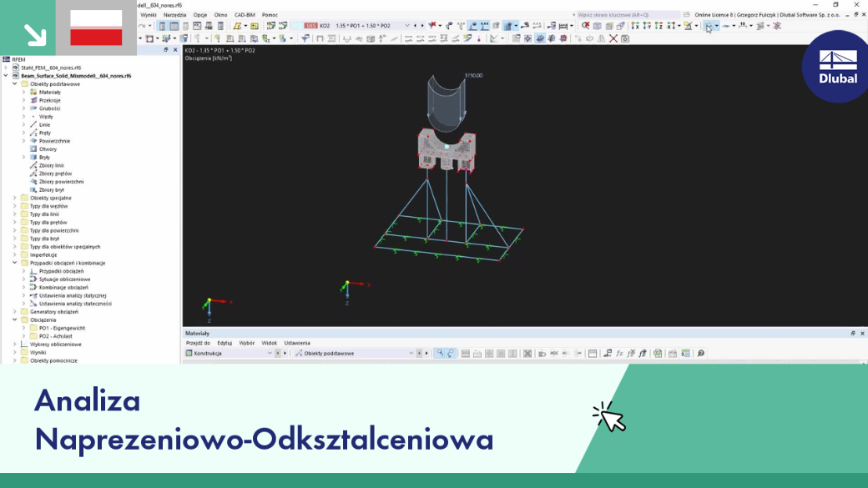Viewport: 868px width, 488px height.
Task: Toggle the highlighted navigator panel icon
Action: click(162, 26)
